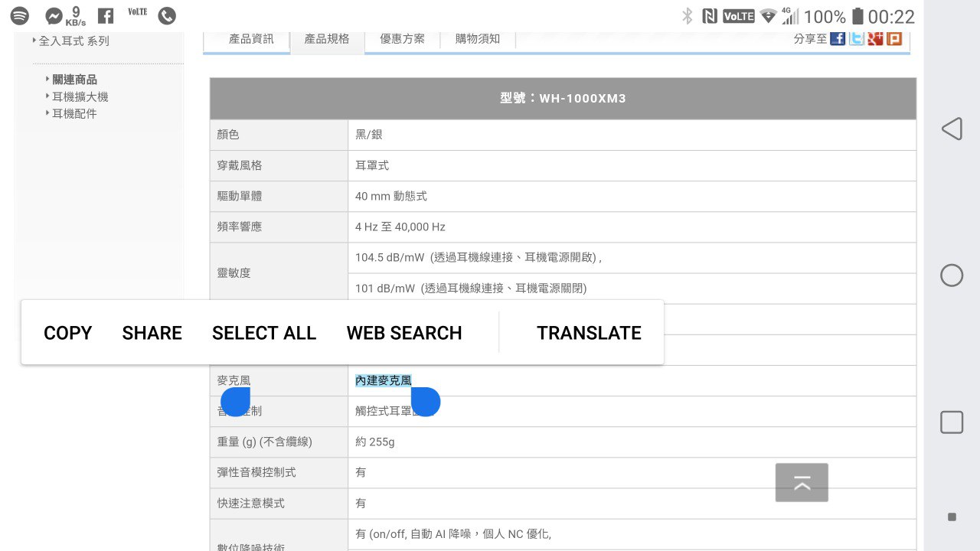Tap the scroll-to-top arrow button
The width and height of the screenshot is (980, 551).
tap(802, 483)
